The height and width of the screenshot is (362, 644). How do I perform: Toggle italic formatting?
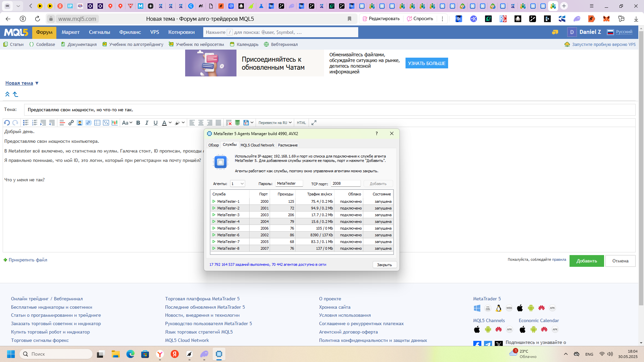(x=147, y=123)
